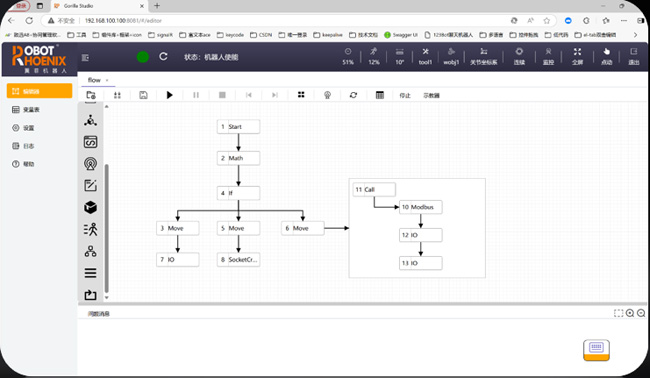This screenshot has height=378, width=650.
Task: Select the black 3D cube palette icon
Action: click(90, 207)
